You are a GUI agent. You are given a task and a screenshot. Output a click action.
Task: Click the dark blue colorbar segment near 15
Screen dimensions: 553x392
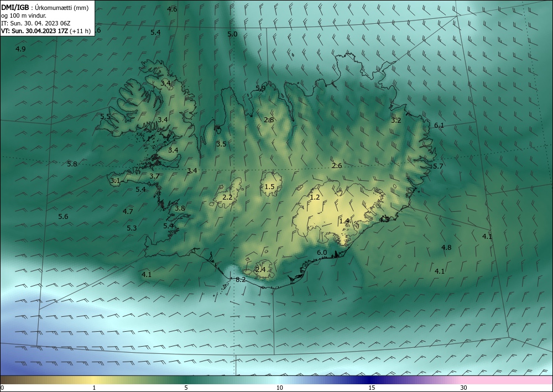(371, 380)
